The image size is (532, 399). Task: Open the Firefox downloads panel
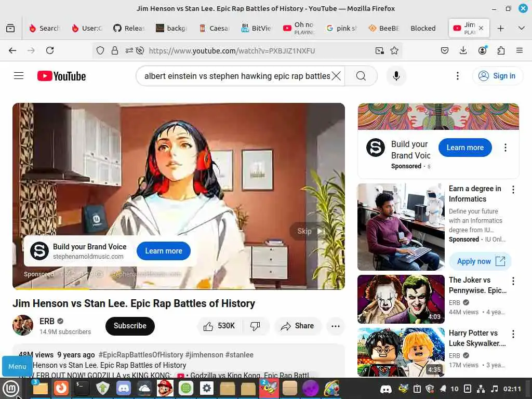463,50
